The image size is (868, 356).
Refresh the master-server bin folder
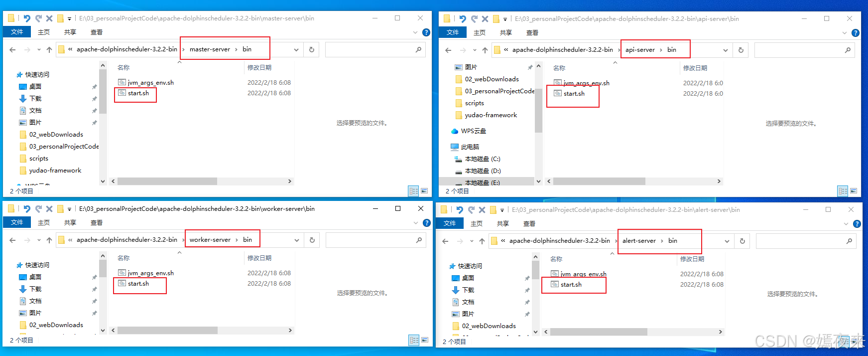312,49
